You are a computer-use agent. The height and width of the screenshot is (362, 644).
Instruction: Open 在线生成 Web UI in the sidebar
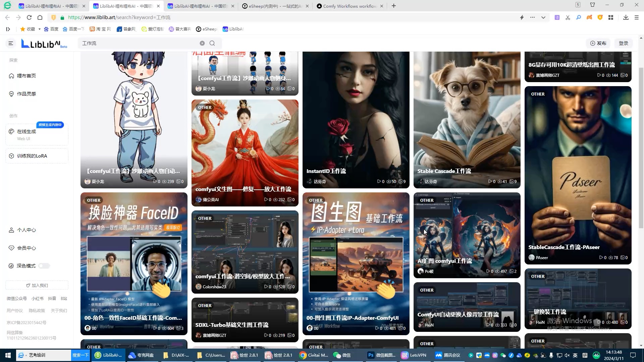[x=37, y=134]
